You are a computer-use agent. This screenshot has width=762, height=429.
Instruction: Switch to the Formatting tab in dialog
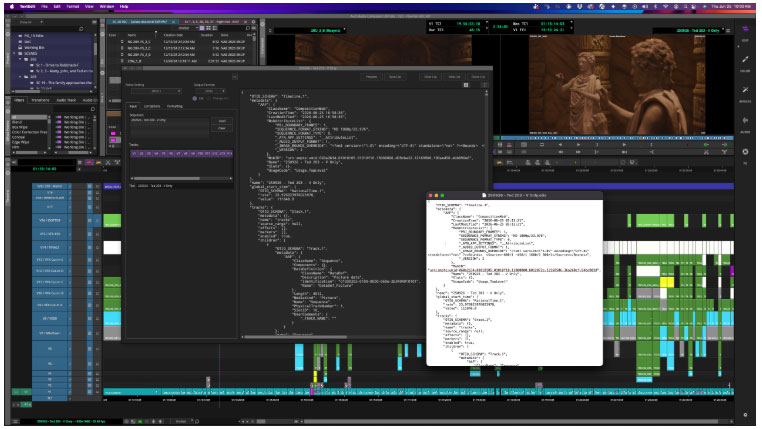pyautogui.click(x=175, y=106)
